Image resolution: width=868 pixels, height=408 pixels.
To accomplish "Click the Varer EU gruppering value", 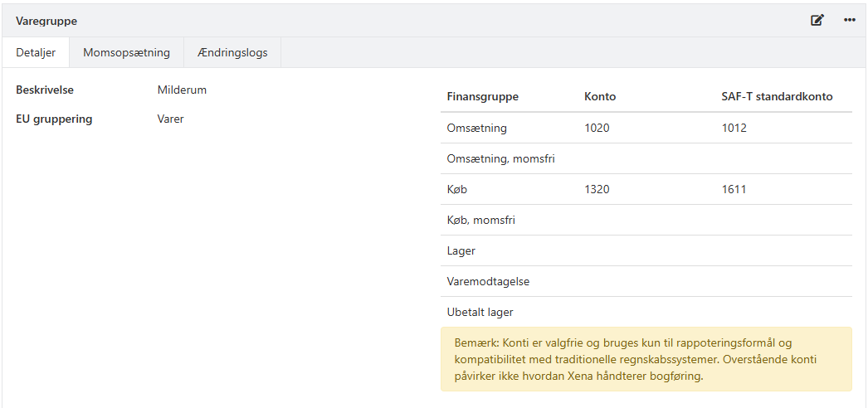I will pos(170,119).
